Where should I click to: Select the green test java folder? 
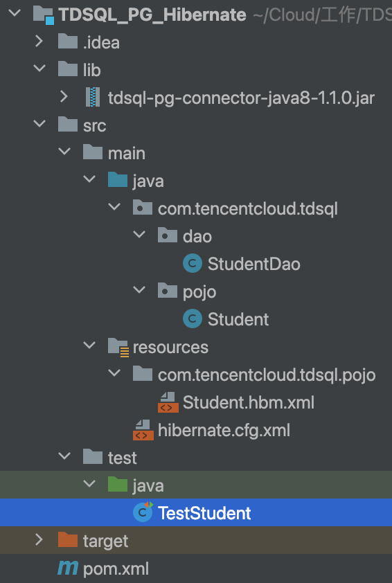[x=196, y=485]
